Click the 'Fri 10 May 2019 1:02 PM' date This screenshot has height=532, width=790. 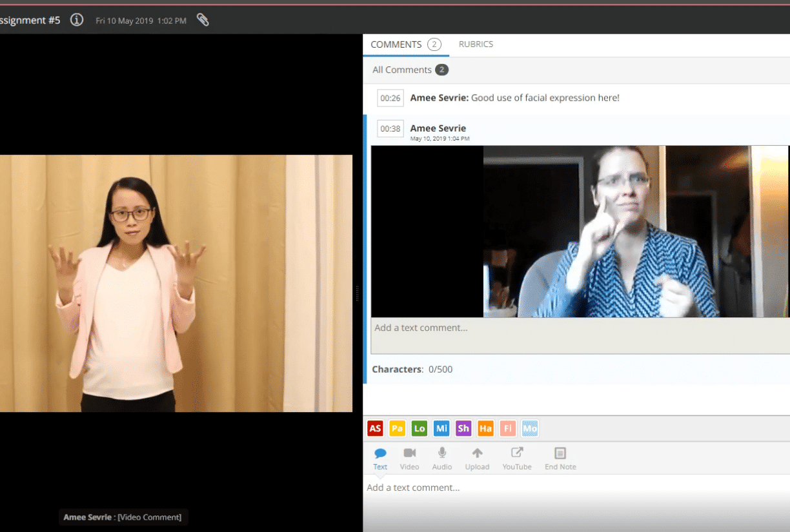[141, 21]
